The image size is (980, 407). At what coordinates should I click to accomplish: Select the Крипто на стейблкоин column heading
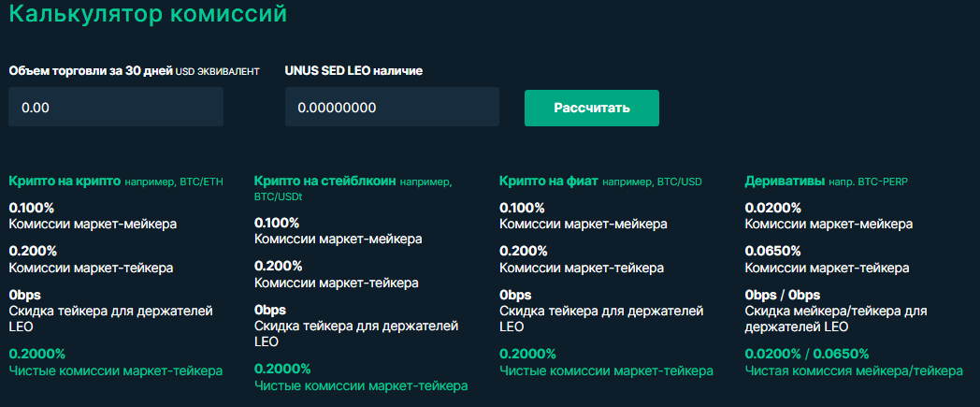click(x=324, y=181)
